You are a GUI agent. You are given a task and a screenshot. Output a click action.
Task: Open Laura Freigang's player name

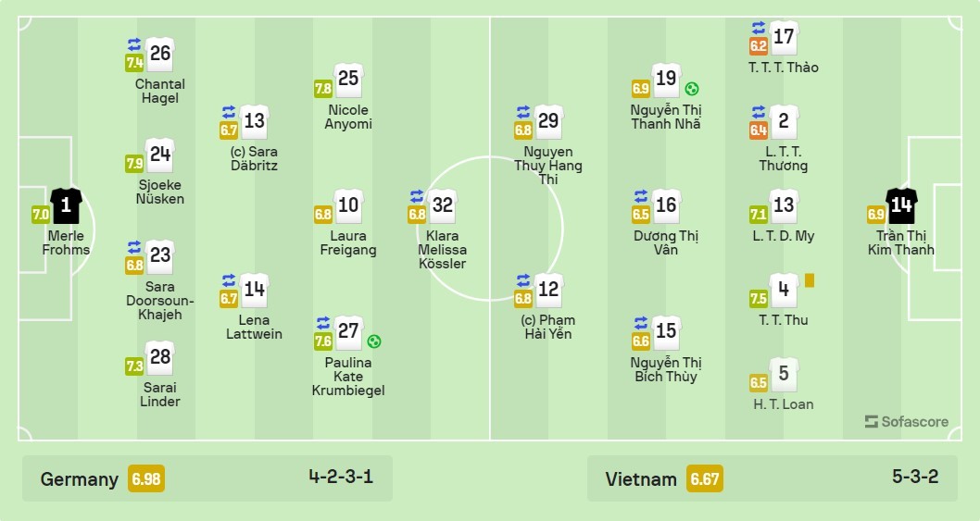point(348,243)
